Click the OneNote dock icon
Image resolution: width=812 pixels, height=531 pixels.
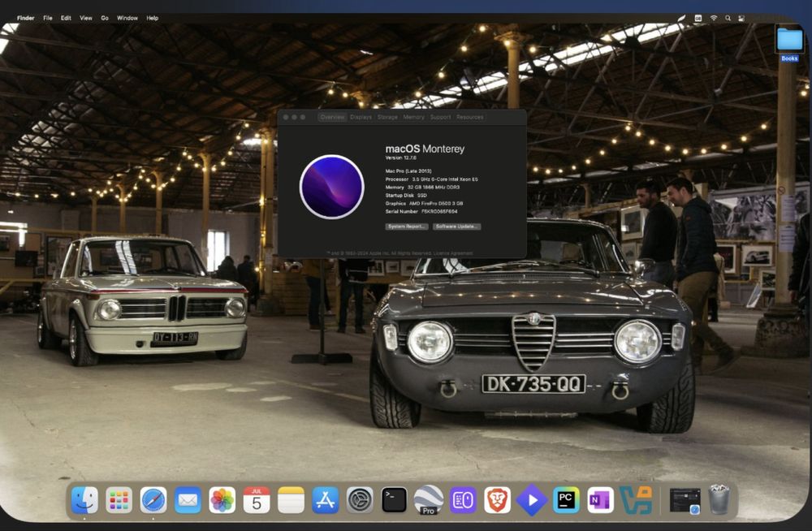600,499
